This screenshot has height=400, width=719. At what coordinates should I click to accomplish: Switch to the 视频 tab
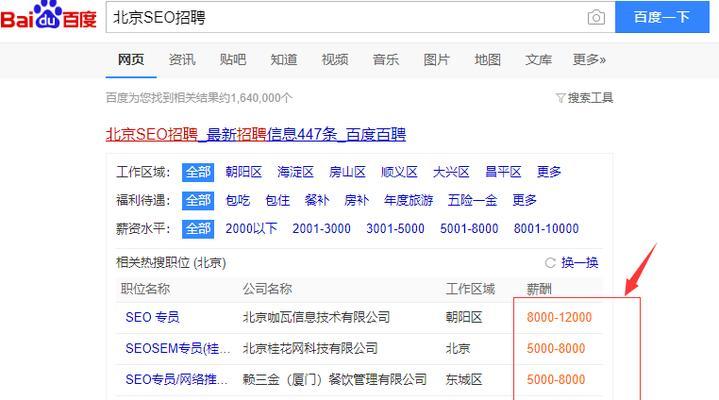[x=335, y=60]
